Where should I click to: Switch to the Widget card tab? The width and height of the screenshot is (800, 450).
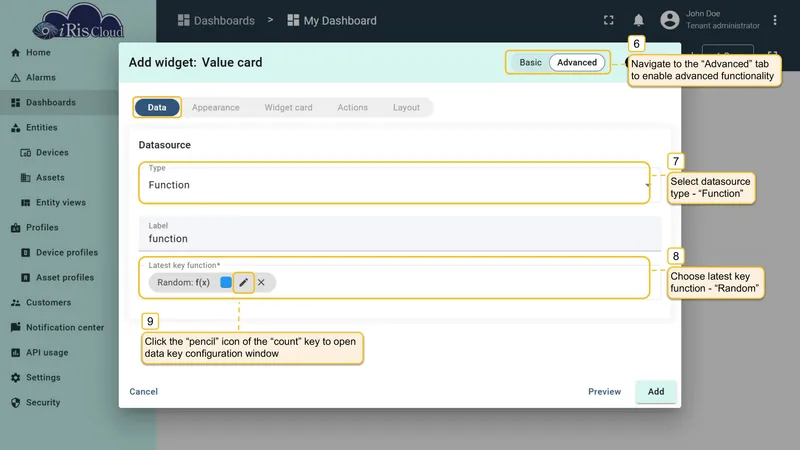[x=288, y=108]
